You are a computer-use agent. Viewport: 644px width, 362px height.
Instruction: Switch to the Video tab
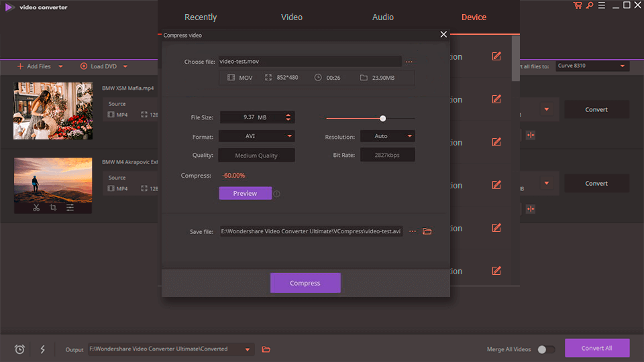click(292, 17)
